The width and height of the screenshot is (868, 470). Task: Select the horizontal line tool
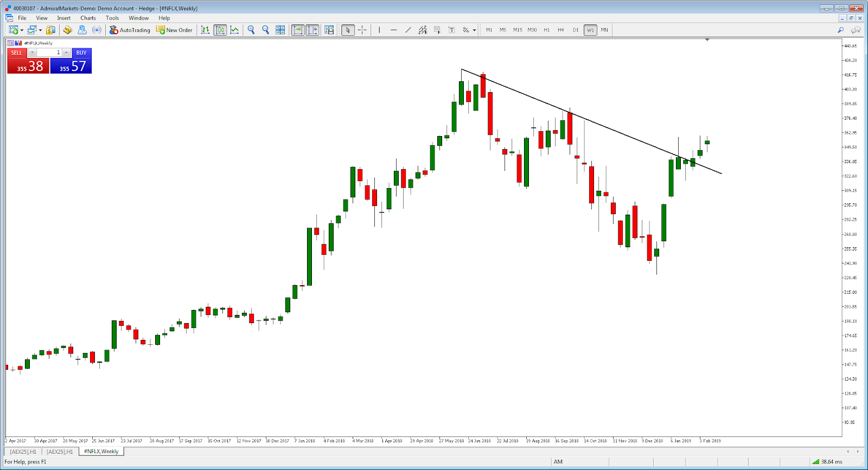[x=393, y=30]
